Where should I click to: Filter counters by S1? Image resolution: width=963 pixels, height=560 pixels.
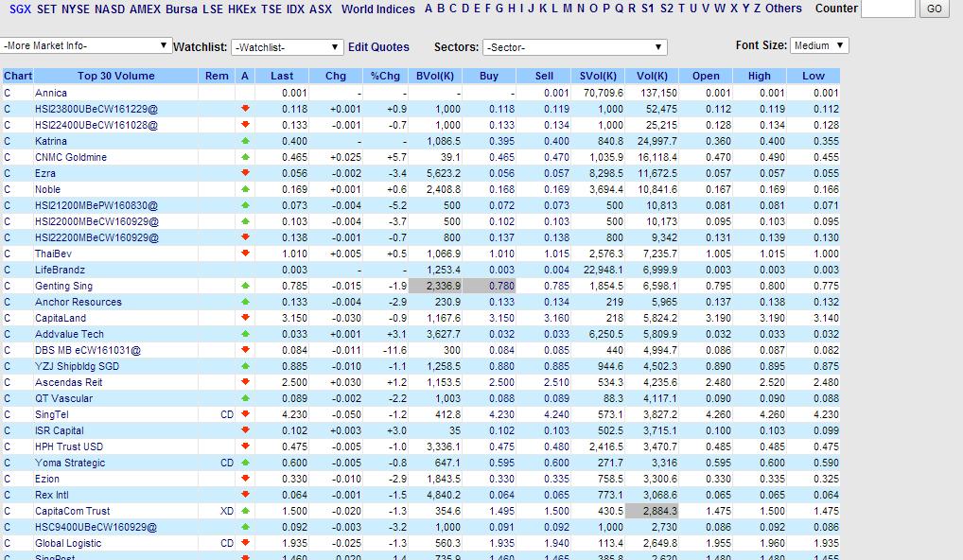648,9
